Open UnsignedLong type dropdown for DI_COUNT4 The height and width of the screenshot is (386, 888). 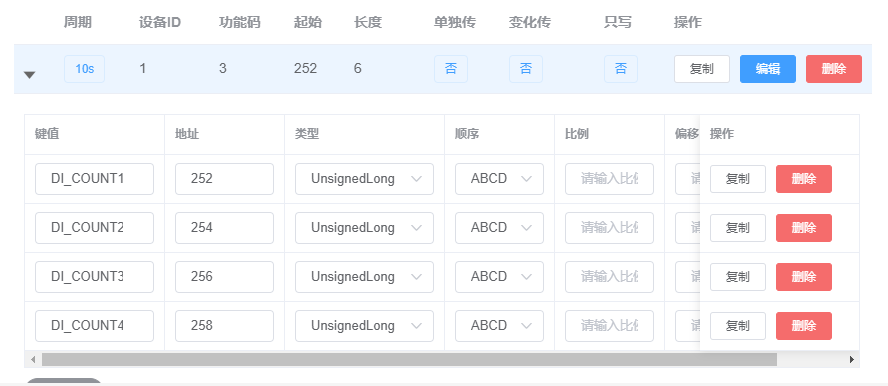click(x=364, y=326)
